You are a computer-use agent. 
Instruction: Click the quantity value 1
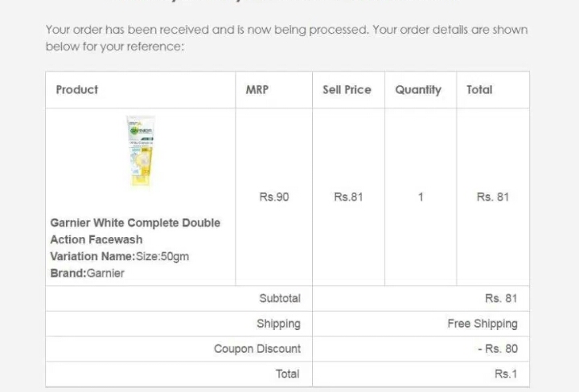coord(421,197)
